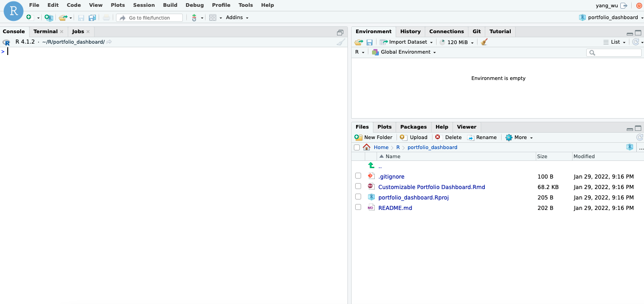This screenshot has height=304, width=644.
Task: Click the project directory R cube icon in Files
Action: pos(629,147)
